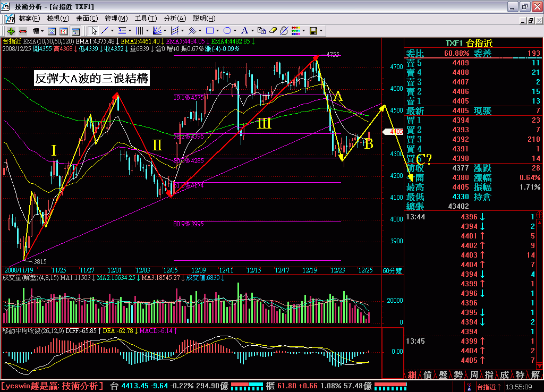
Task: Select the trend line drawing tool
Action: click(105, 31)
